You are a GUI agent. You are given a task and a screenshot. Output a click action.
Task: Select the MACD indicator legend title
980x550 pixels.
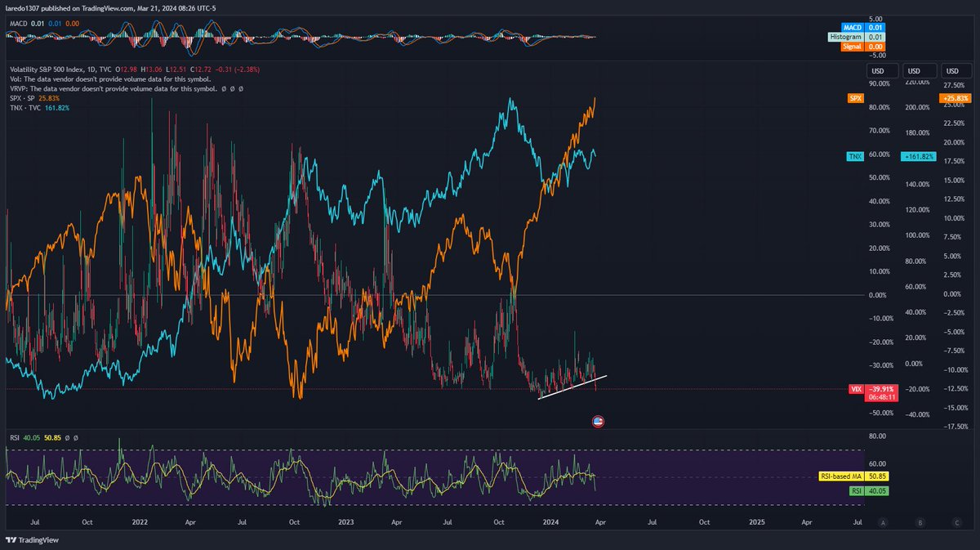click(x=20, y=25)
